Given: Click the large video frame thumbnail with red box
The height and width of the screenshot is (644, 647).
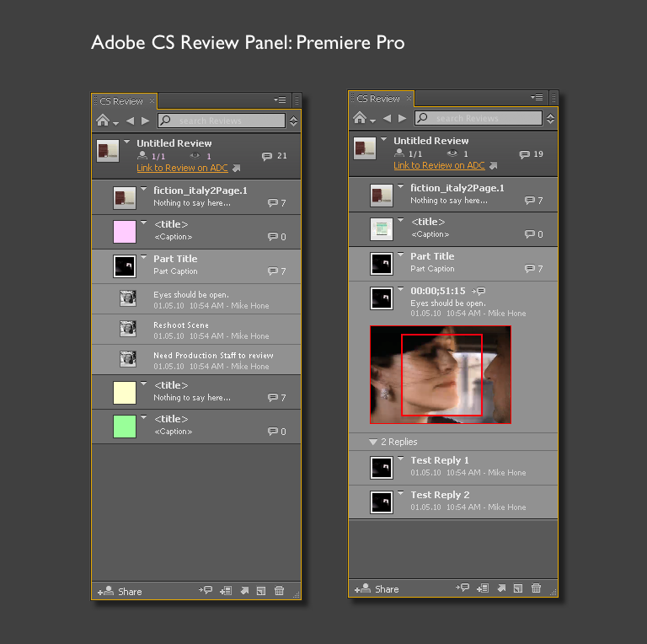Looking at the screenshot, I should pyautogui.click(x=441, y=375).
